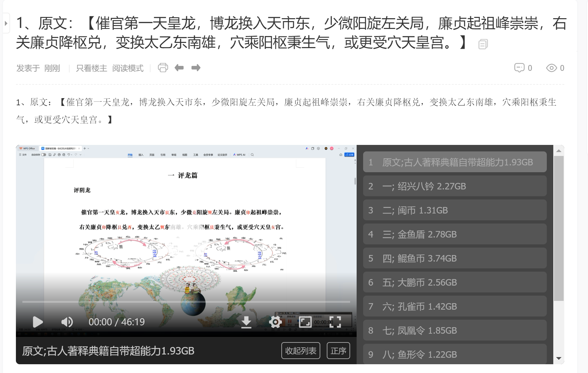Viewport: 588px width, 373px height.
Task: Play playlist item 八; 鱼形令 1.22GB
Action: click(x=455, y=354)
